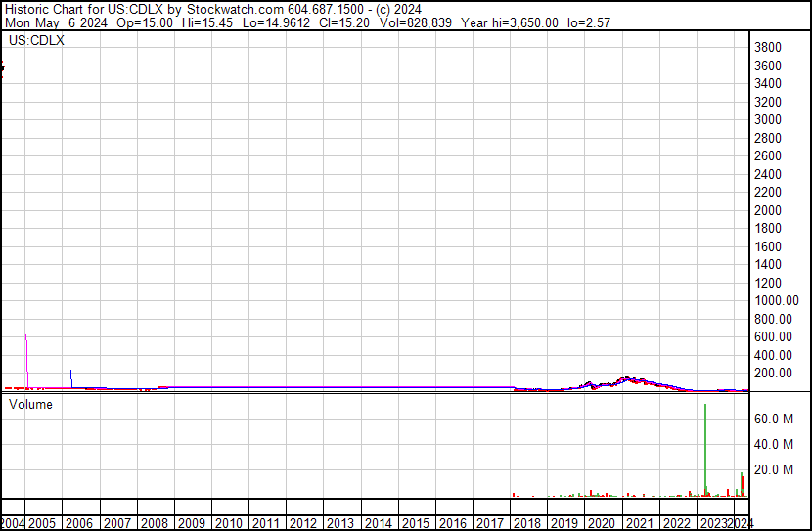The width and height of the screenshot is (812, 531).
Task: Click the Vol=828,839 value in the header
Action: pos(416,22)
